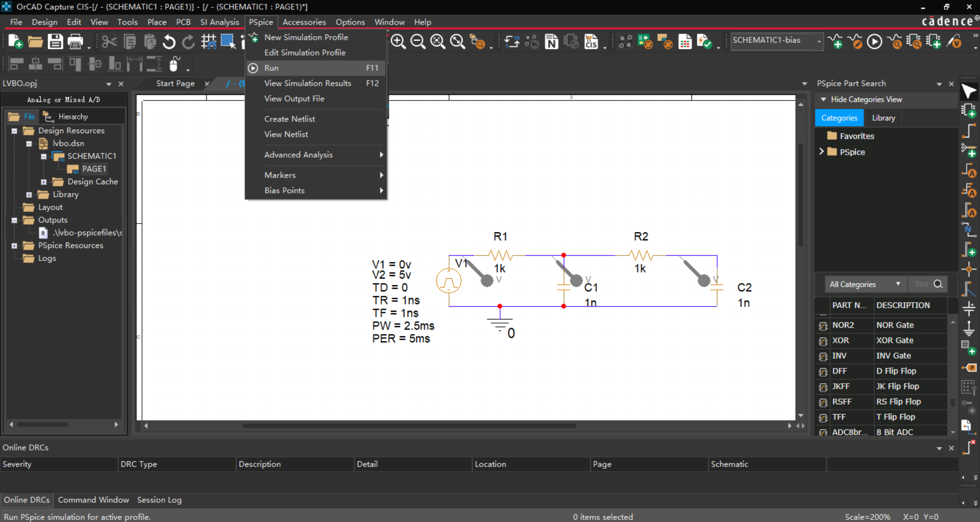980x522 pixels.
Task: Expand the PSpice Resources node
Action: click(14, 246)
